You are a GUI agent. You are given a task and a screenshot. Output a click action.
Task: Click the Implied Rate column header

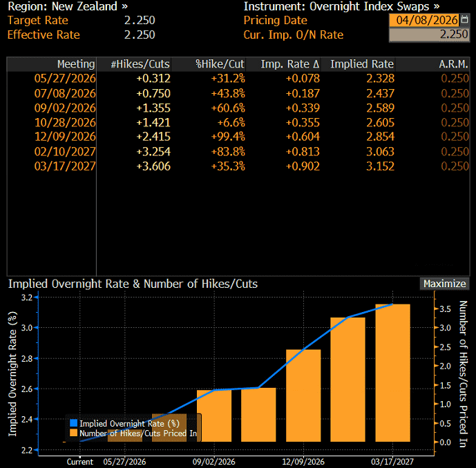(x=362, y=64)
